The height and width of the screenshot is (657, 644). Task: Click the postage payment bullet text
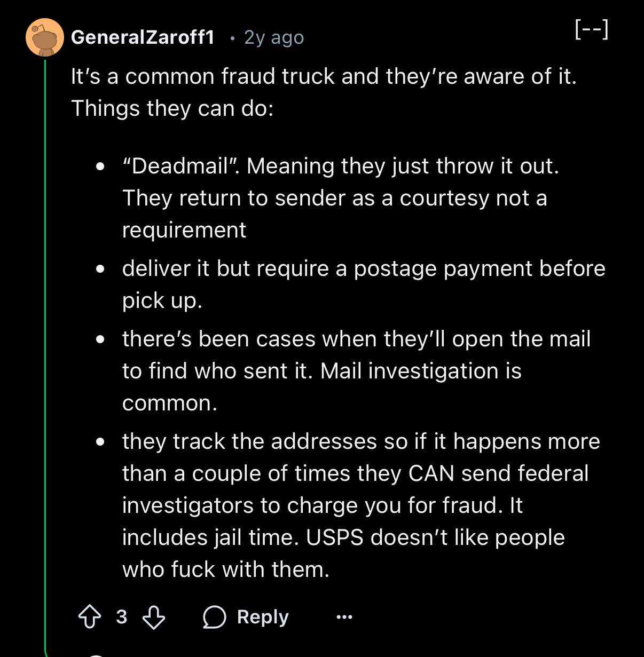pos(364,284)
